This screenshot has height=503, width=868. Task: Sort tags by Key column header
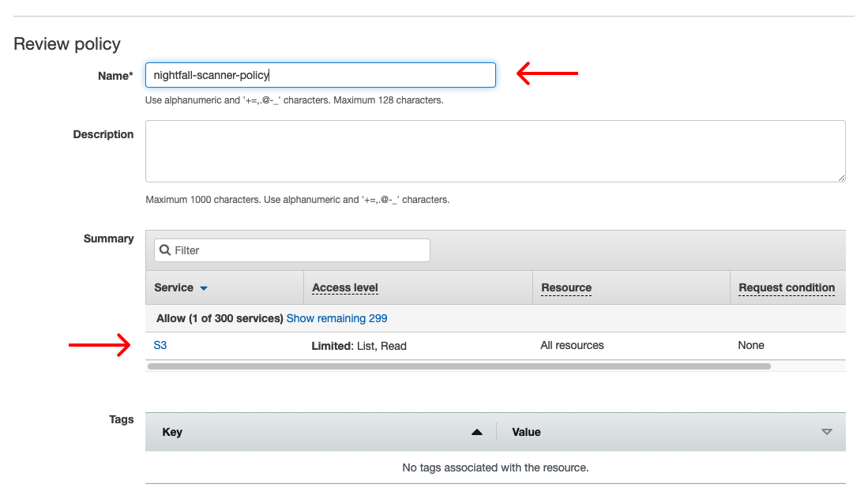pyautogui.click(x=172, y=432)
